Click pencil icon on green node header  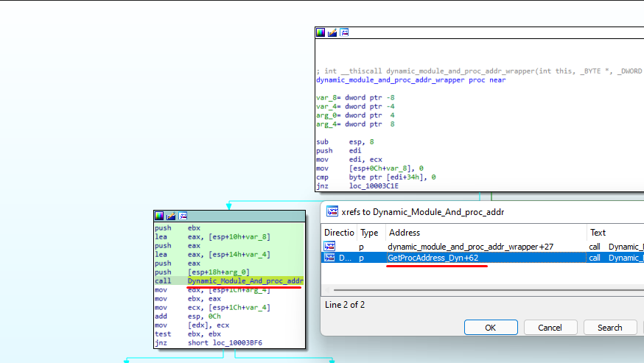tap(171, 216)
